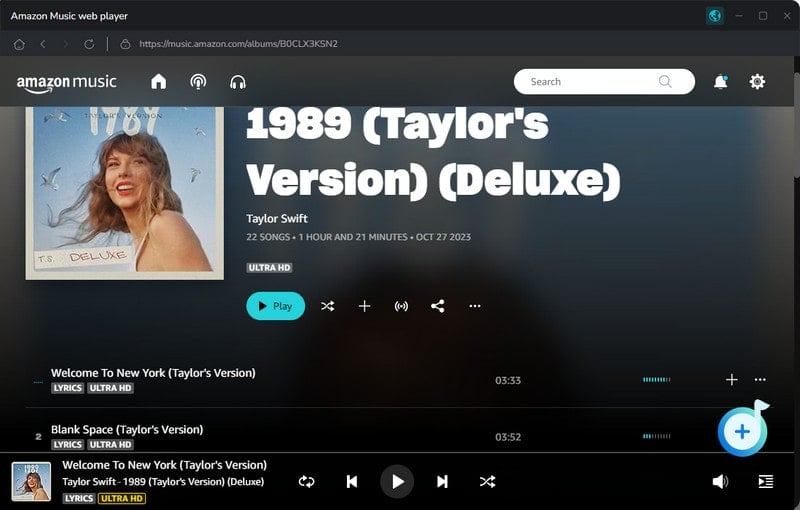Select track Blank Space (Taylor's Version)
The width and height of the screenshot is (800, 510).
(127, 429)
